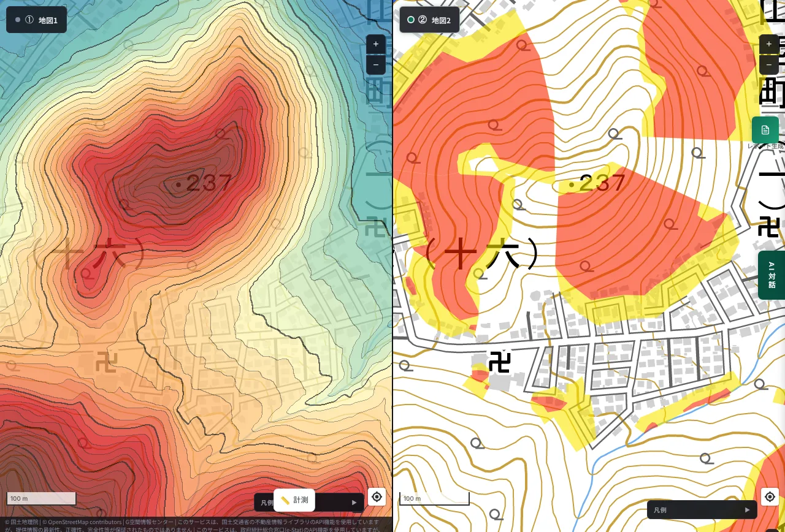Viewport: 785px width, 532px height.
Task: Select the ② 地図2 map panel
Action: 429,20
